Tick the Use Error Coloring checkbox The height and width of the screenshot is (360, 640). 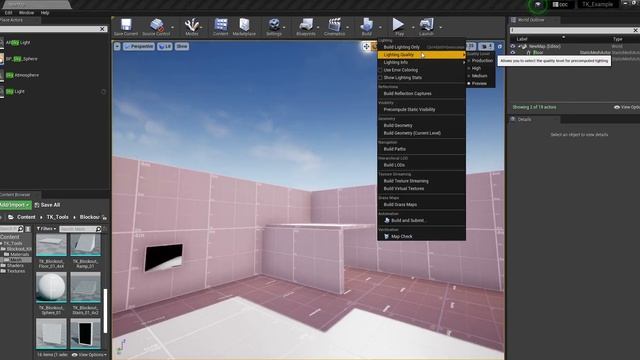click(x=380, y=70)
